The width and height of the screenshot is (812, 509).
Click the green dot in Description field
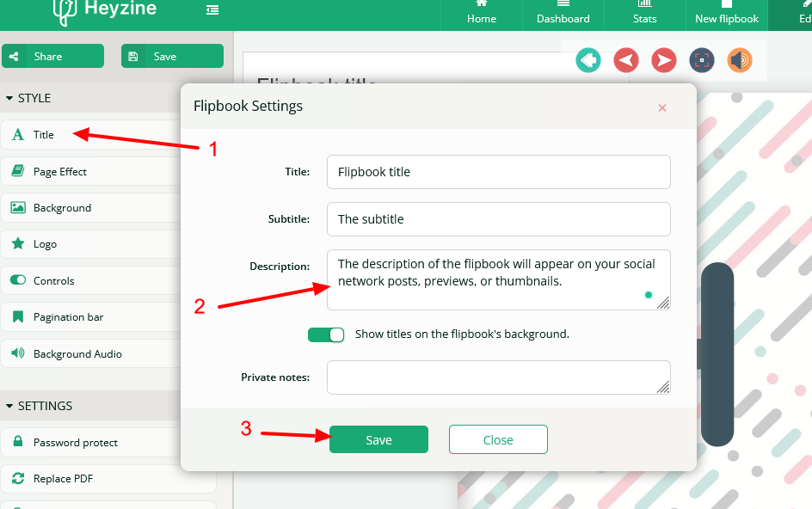click(649, 295)
